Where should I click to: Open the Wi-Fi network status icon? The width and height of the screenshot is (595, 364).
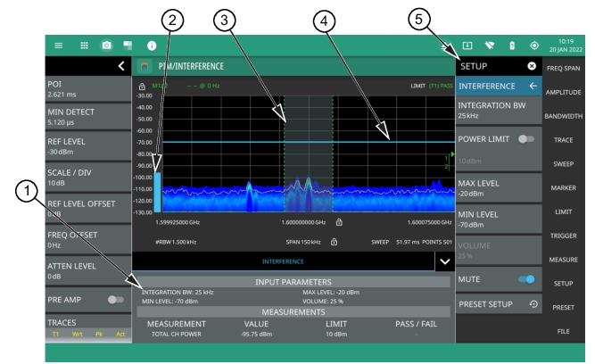point(490,45)
